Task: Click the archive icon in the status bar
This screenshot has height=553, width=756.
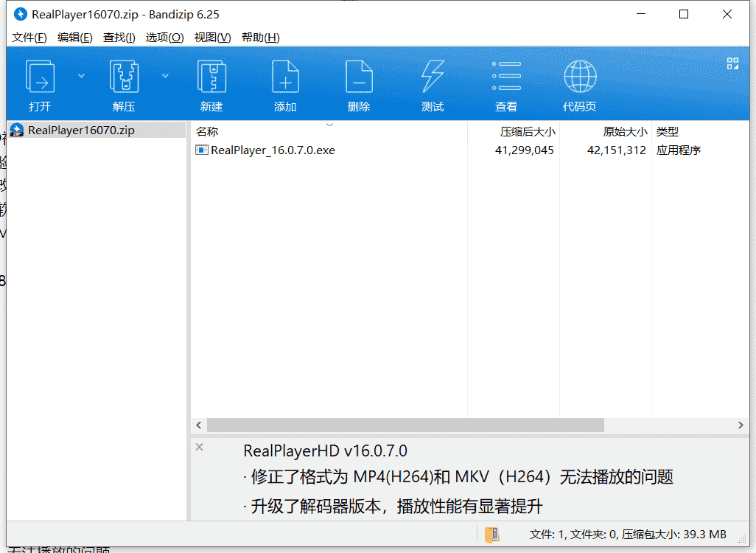Action: tap(491, 535)
